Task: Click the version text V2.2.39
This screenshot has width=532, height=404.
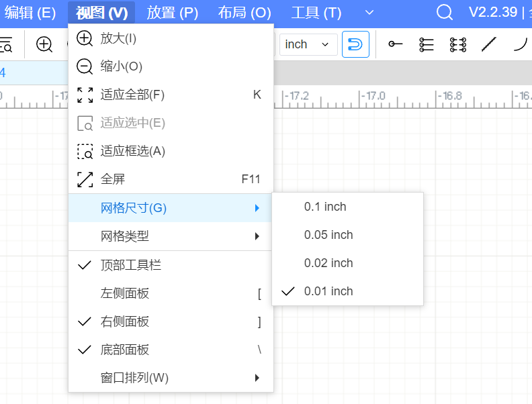Action: (492, 12)
